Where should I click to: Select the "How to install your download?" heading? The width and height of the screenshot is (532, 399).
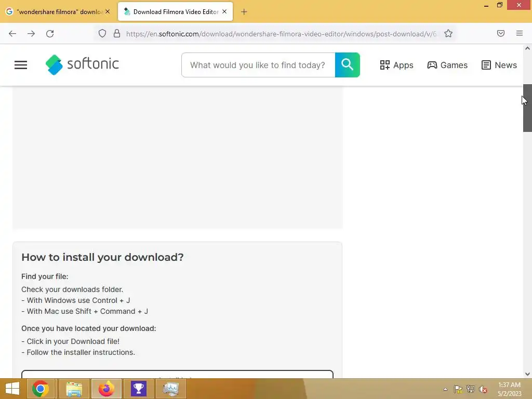[102, 257]
